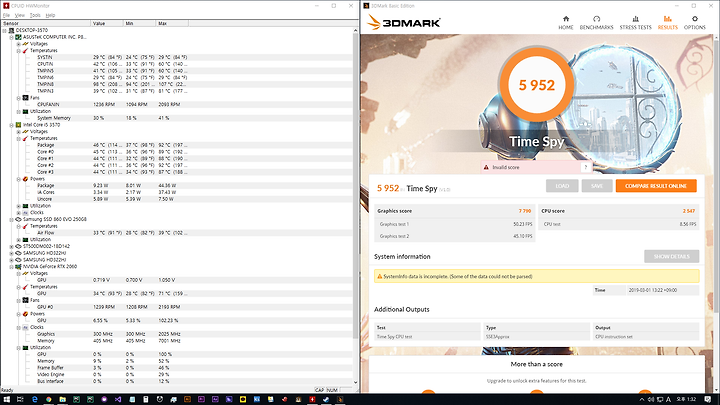Viewport: 720px width, 405px height.
Task: Click the SystemInfo incomplete warning icon
Action: point(379,276)
